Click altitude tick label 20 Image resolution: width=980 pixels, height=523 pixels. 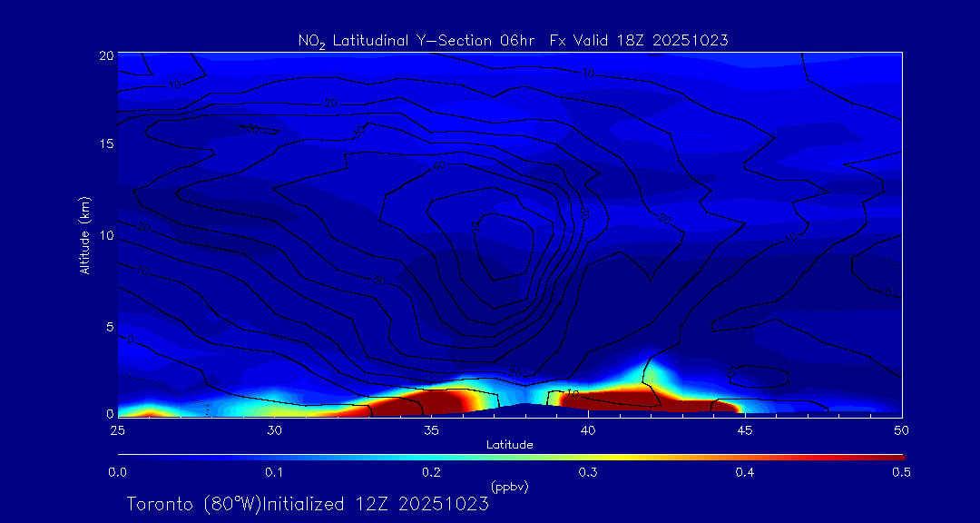pos(106,55)
